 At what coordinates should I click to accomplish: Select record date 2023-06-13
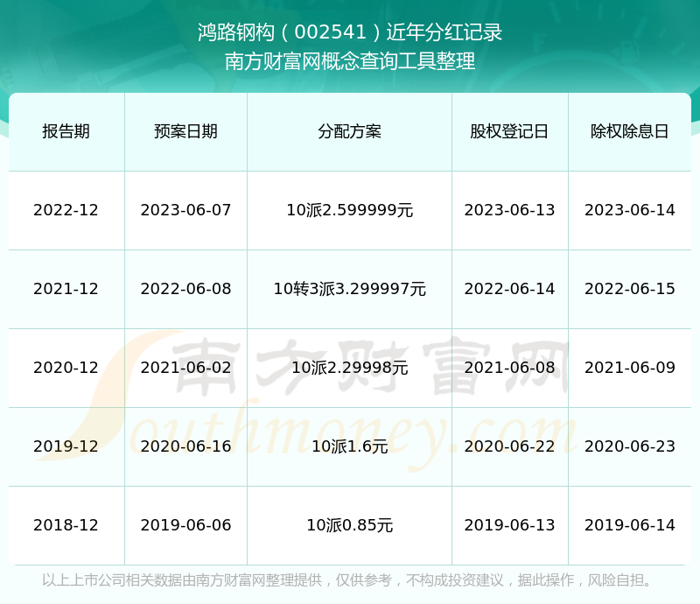point(509,210)
